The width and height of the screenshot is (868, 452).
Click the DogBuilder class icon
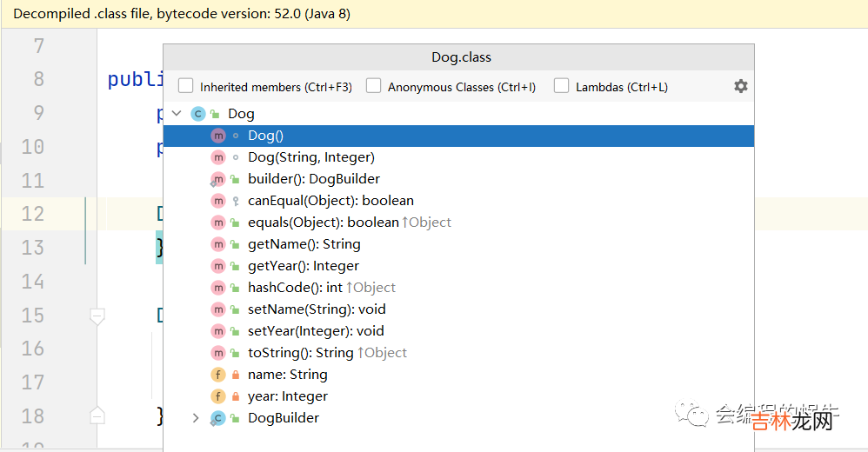[217, 418]
